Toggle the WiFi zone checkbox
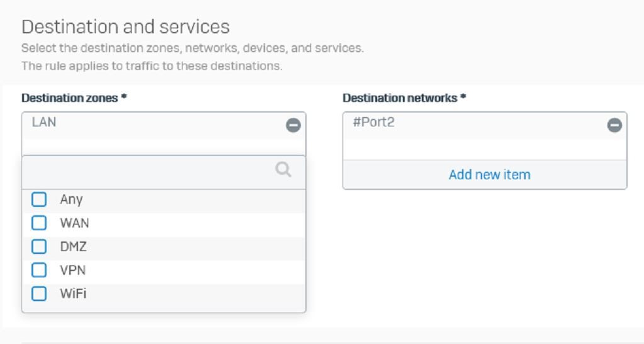This screenshot has height=344, width=644. click(x=39, y=294)
